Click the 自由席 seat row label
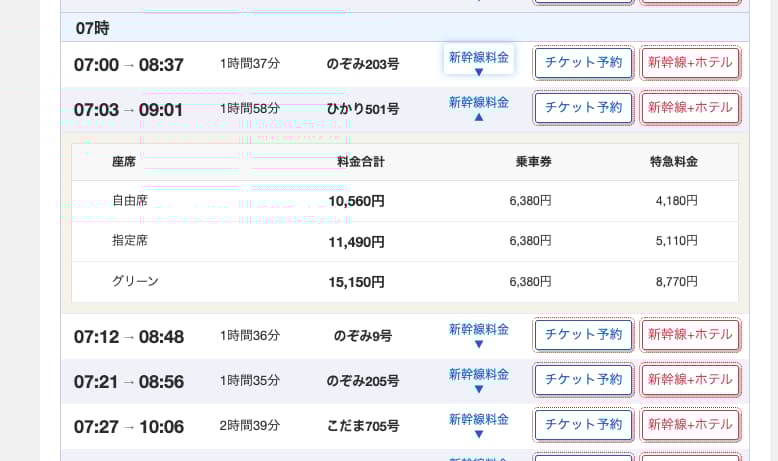This screenshot has height=461, width=778. point(130,200)
